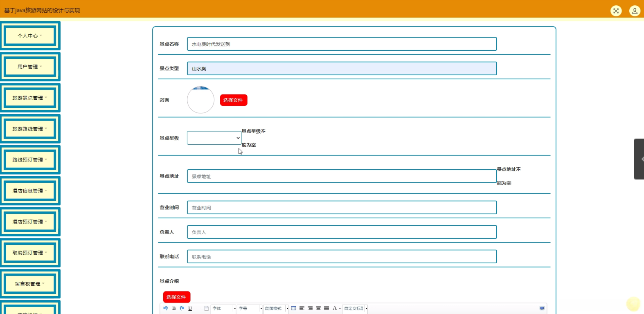Justify the editor text
The width and height of the screenshot is (644, 314).
327,308
